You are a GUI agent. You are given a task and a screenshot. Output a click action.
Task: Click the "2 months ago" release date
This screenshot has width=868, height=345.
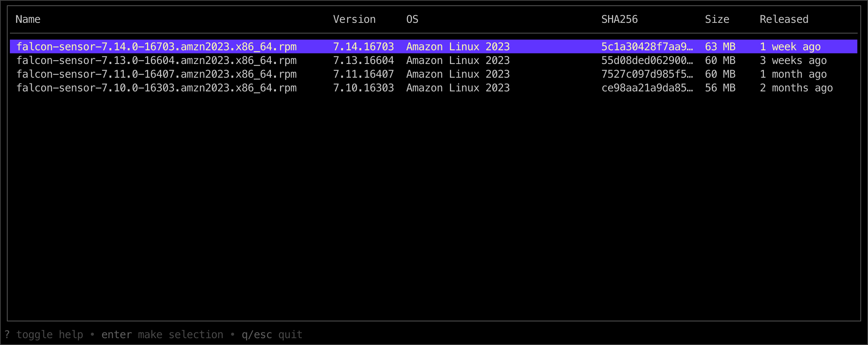click(796, 88)
